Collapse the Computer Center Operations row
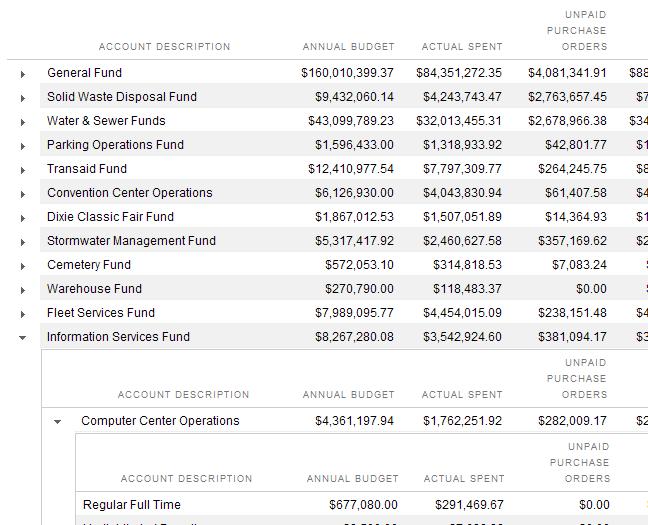Screen dimensions: 648x525 tap(58, 422)
